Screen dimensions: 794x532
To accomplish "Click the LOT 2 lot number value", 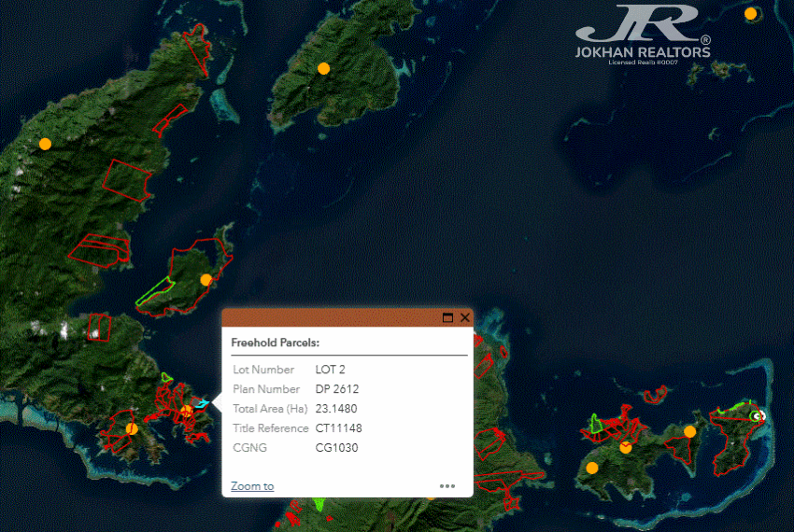I will point(331,370).
